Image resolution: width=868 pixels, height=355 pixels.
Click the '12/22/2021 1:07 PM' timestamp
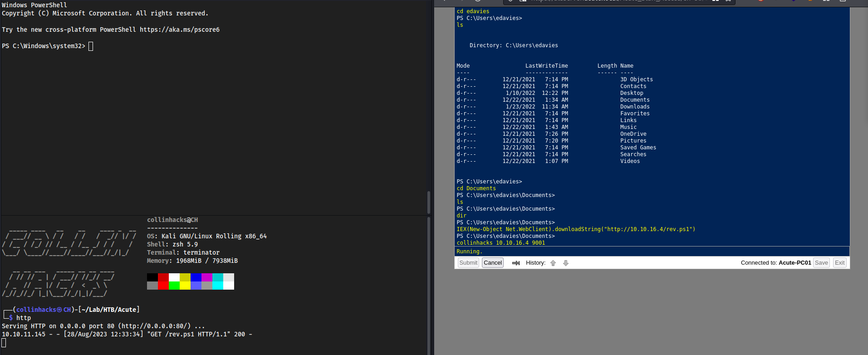[535, 161]
